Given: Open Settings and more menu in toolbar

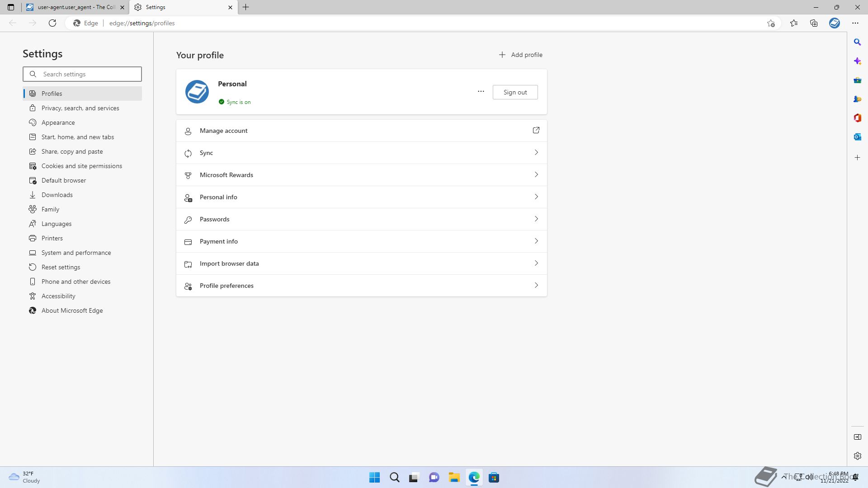Looking at the screenshot, I should (855, 23).
